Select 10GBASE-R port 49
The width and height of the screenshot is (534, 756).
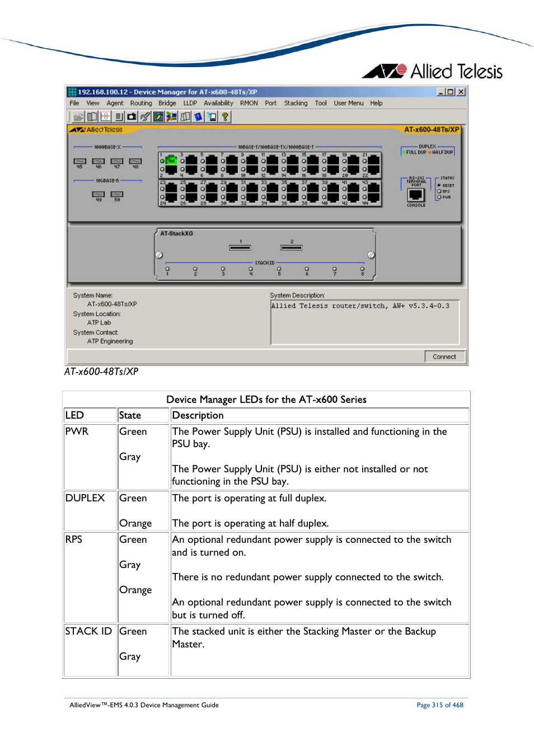pos(99,194)
